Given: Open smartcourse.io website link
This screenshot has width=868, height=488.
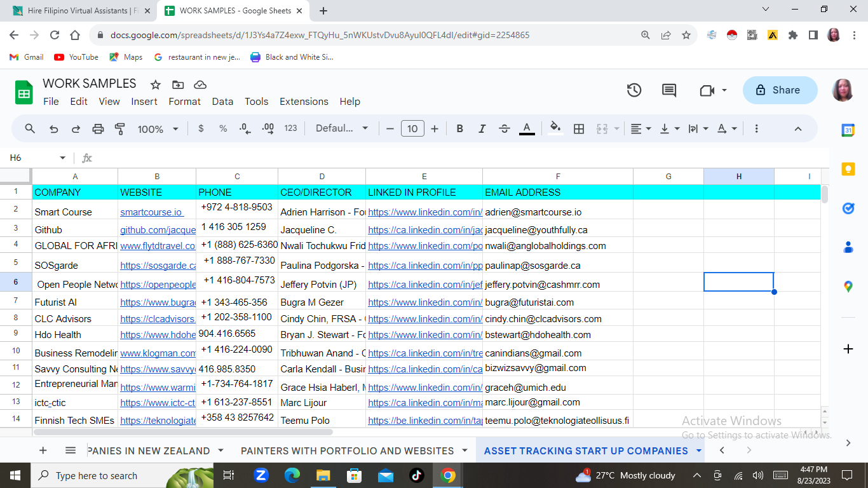Looking at the screenshot, I should pos(152,212).
